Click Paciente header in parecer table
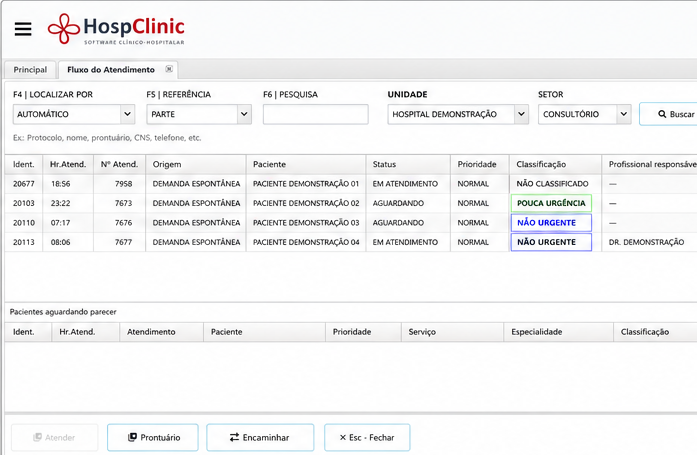697x455 pixels. point(264,332)
